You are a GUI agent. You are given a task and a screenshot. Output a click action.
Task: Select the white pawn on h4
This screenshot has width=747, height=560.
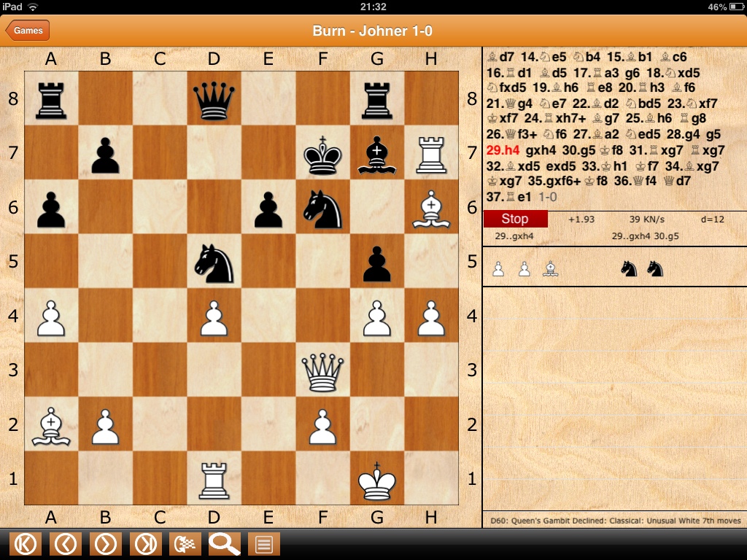(x=431, y=316)
